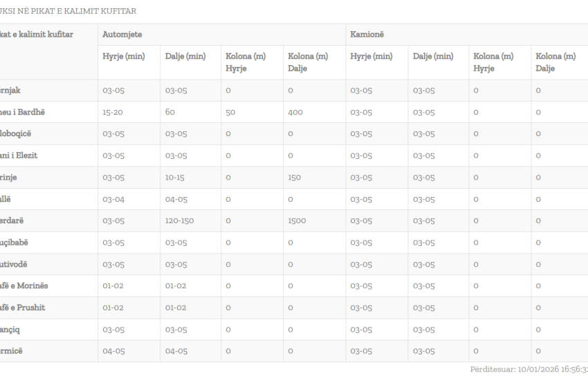Click the Kamionë column group header
This screenshot has width=588, height=387.
[369, 35]
